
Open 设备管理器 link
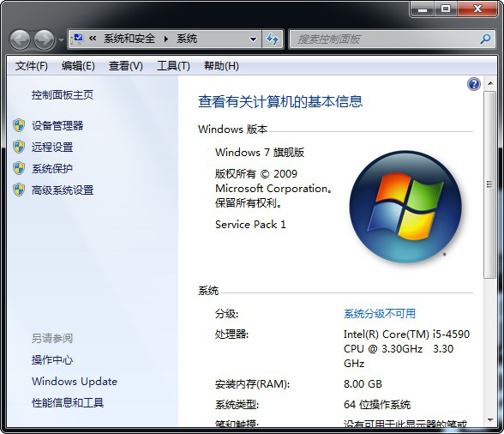pos(57,125)
